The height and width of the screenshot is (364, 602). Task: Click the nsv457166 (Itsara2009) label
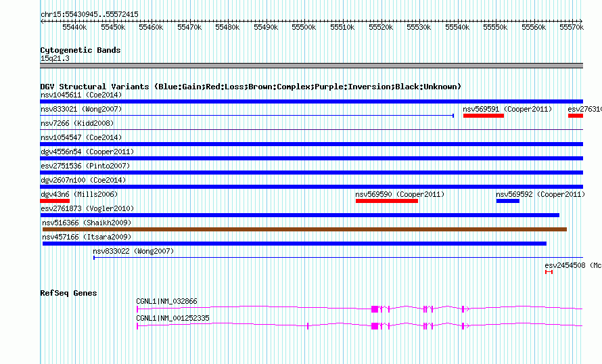(x=87, y=237)
